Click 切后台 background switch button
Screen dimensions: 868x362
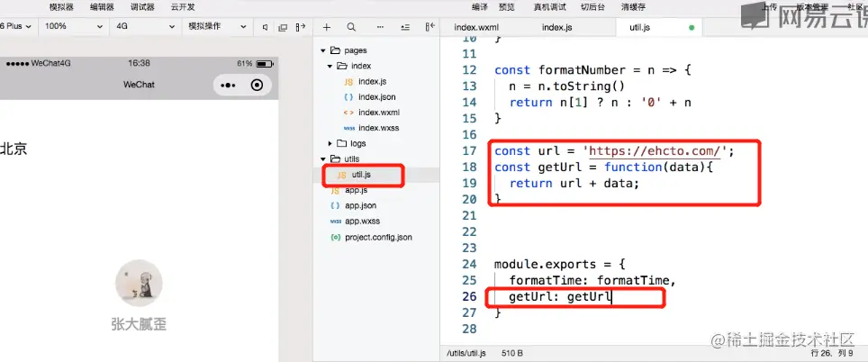[x=592, y=7]
